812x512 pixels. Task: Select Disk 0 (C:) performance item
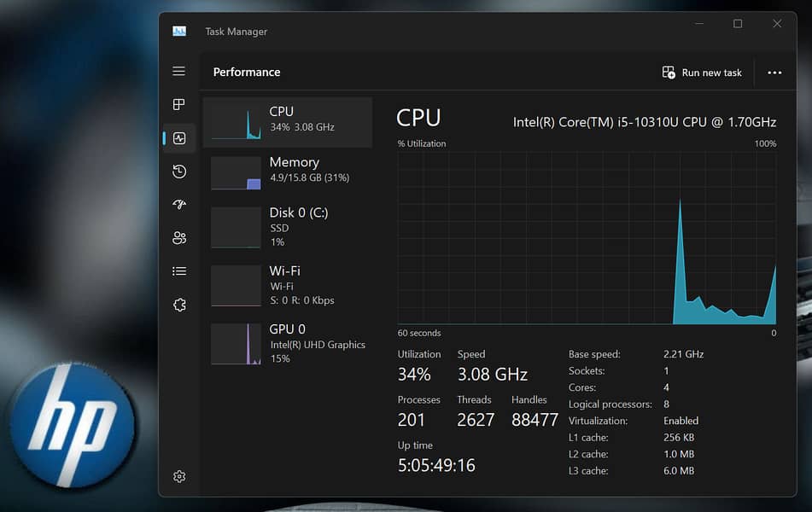[x=288, y=227]
